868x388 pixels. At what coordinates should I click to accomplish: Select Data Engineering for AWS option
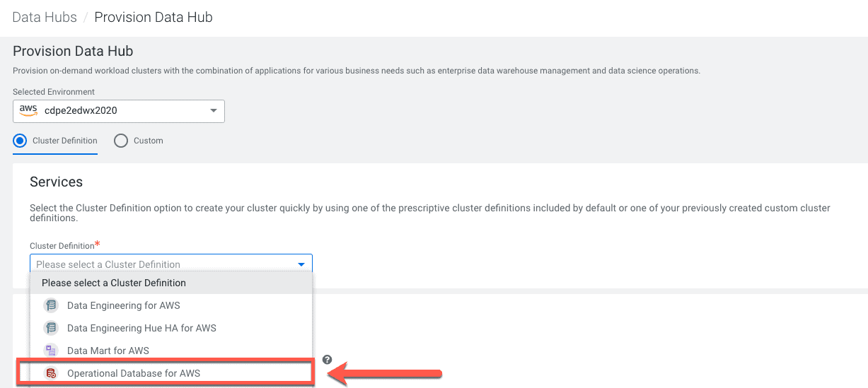coord(170,305)
